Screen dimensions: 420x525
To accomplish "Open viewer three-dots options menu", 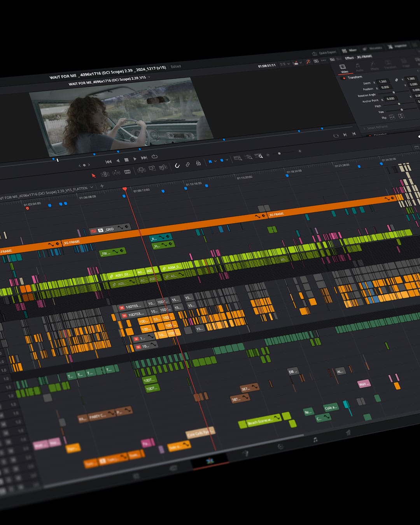I will [324, 60].
